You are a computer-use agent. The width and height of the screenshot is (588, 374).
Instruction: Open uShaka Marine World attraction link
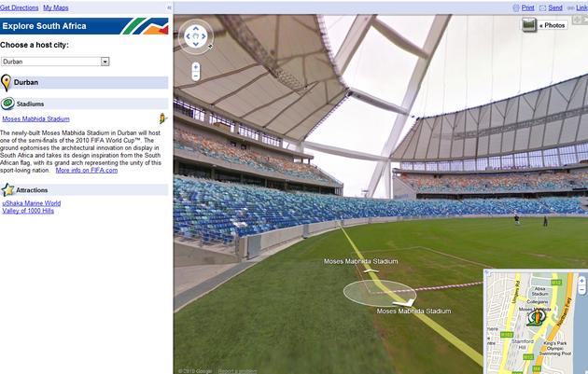pos(32,203)
